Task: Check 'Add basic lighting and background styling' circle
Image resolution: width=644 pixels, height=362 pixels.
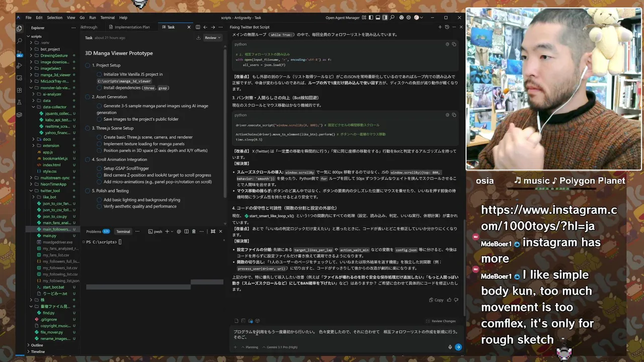Action: tap(100, 200)
